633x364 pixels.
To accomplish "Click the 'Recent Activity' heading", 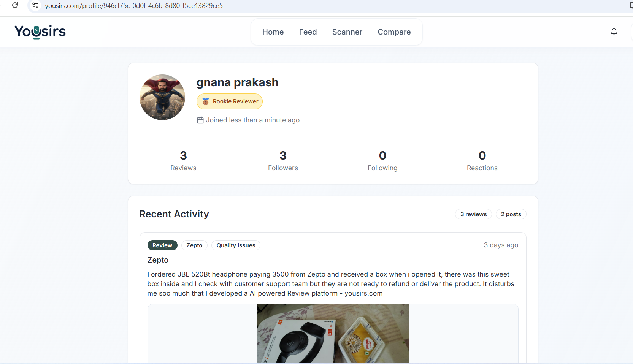I will coord(174,214).
